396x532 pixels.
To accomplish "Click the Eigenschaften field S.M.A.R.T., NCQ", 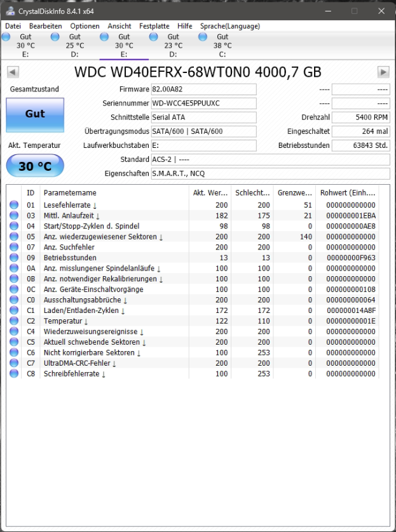I will click(x=270, y=174).
